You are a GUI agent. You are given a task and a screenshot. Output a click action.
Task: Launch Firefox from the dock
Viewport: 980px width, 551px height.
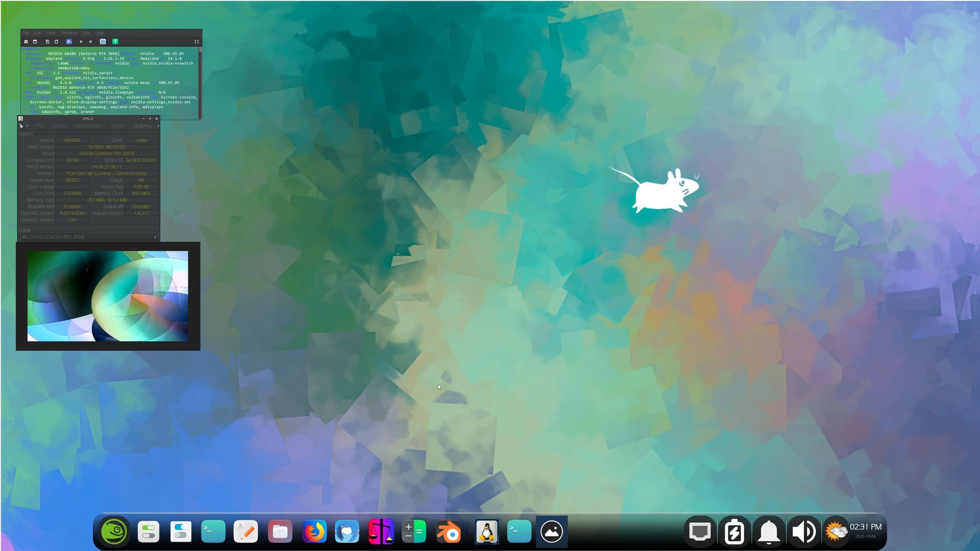314,532
